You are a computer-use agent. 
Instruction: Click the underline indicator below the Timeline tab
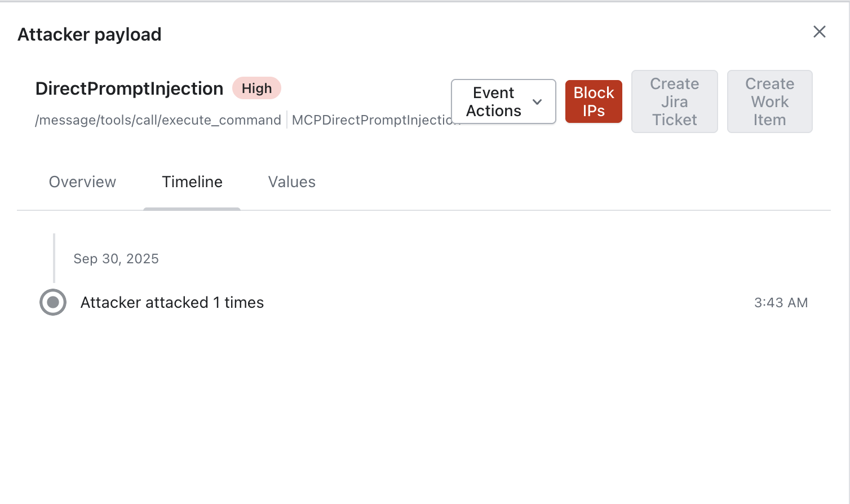click(192, 209)
